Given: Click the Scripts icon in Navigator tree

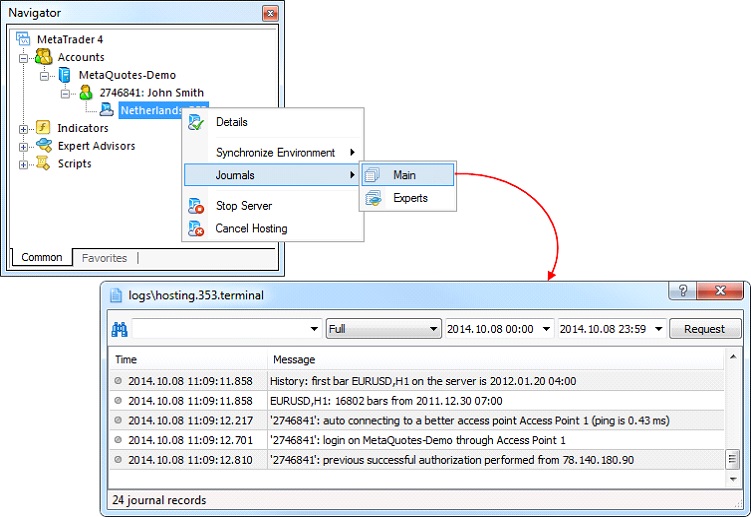Looking at the screenshot, I should [x=43, y=164].
